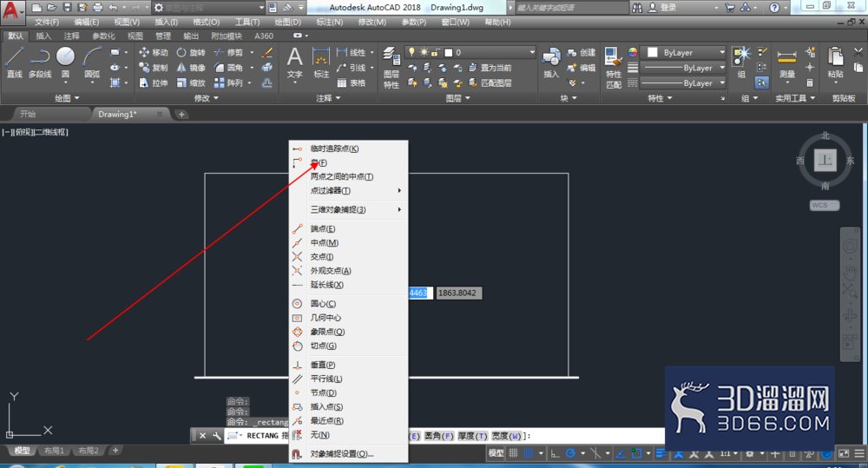Click the Stretch (拉伸) tool
The width and height of the screenshot is (868, 468).
pyautogui.click(x=154, y=83)
